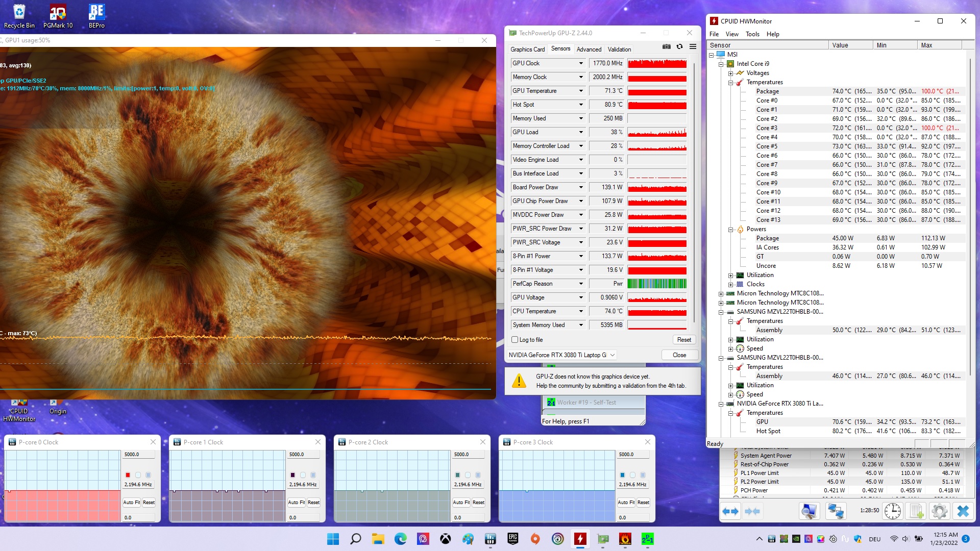Enable the Log to file checkbox

click(x=514, y=340)
